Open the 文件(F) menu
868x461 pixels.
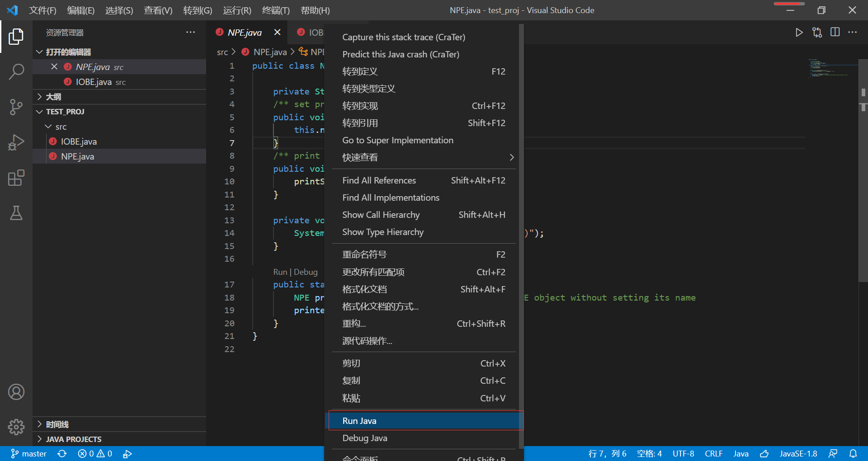[42, 10]
